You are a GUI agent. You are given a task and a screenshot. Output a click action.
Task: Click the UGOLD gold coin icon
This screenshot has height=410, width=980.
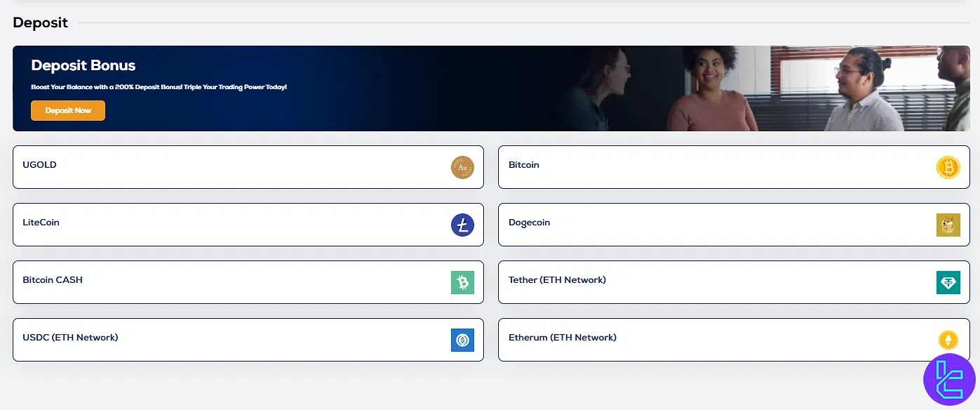coord(462,167)
